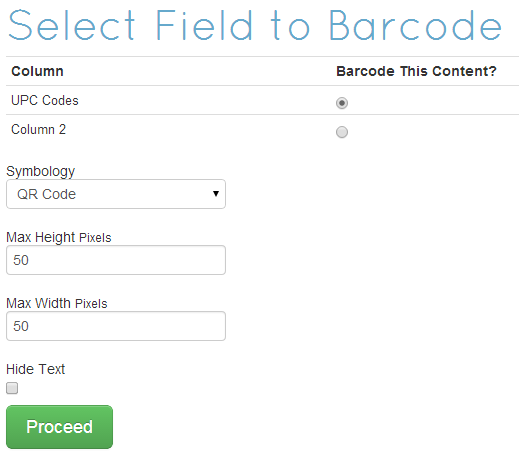
Task: Click the Max Height Pixels input field
Action: click(116, 260)
